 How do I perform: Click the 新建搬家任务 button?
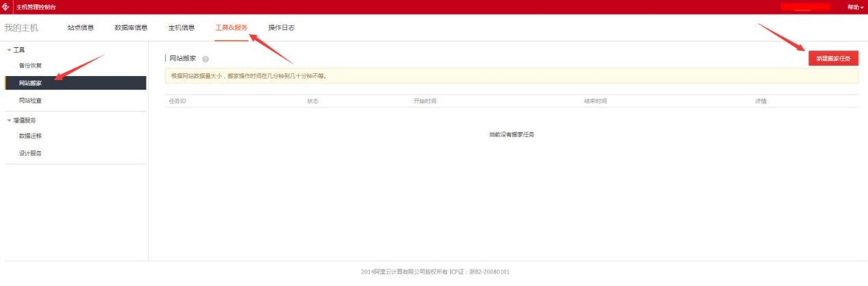pos(833,59)
